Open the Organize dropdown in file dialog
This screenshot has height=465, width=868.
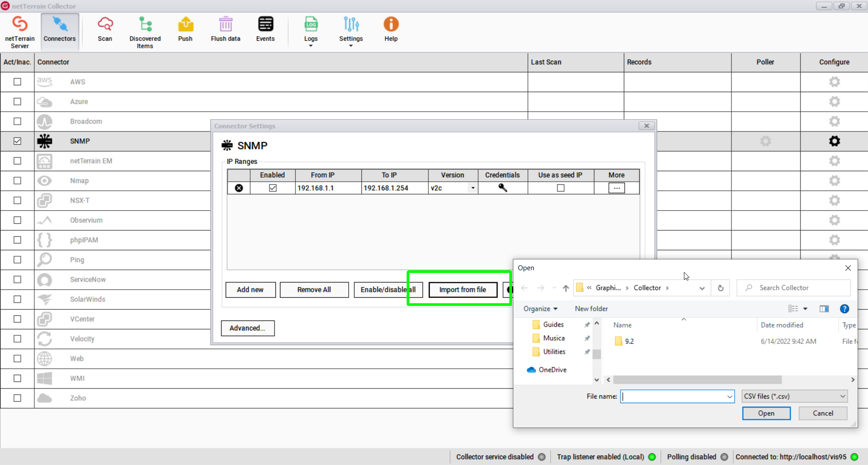tap(540, 309)
